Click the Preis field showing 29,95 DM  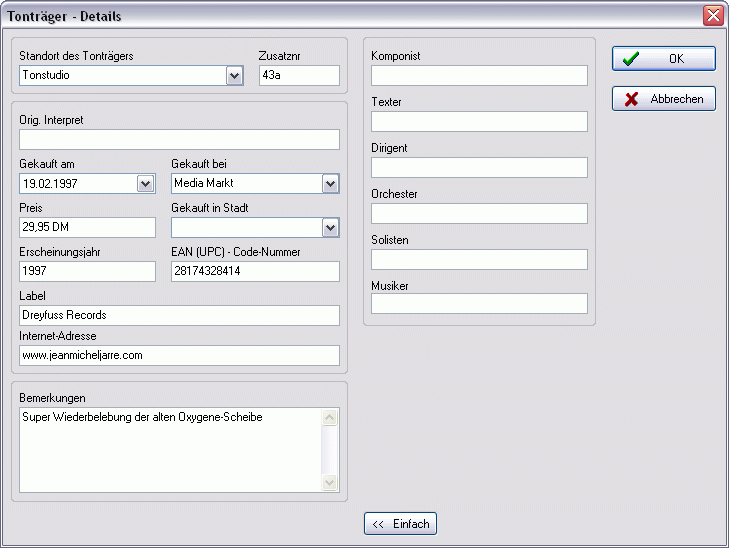click(x=87, y=227)
